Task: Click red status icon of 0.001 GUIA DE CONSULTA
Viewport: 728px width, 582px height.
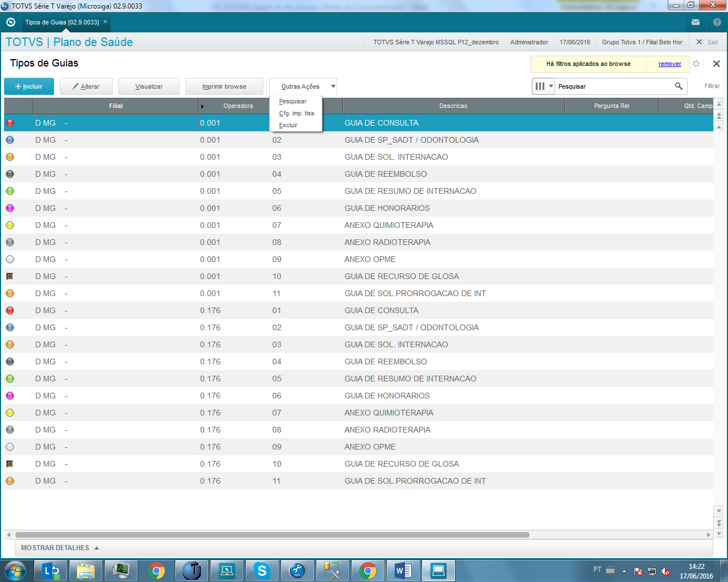Action: tap(10, 123)
